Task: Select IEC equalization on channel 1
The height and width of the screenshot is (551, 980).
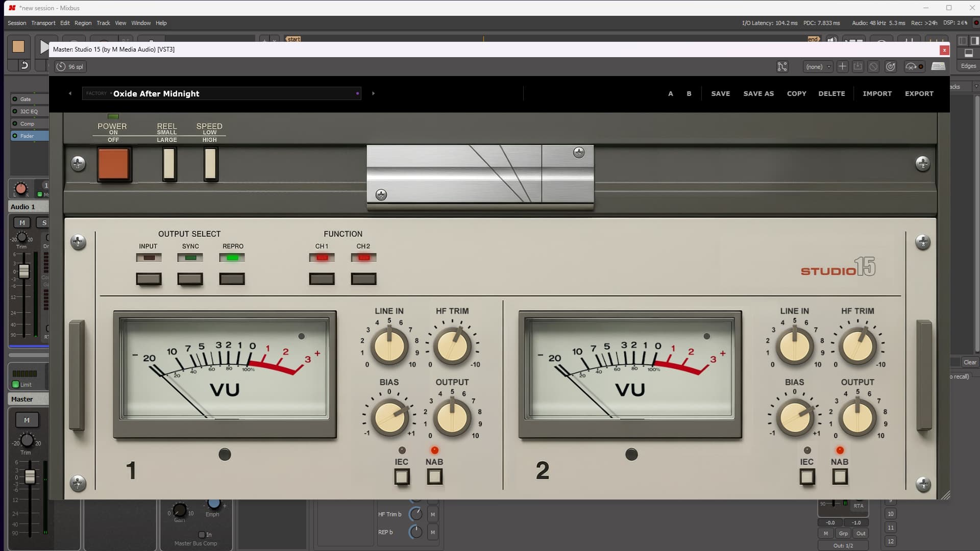Action: pos(402,477)
